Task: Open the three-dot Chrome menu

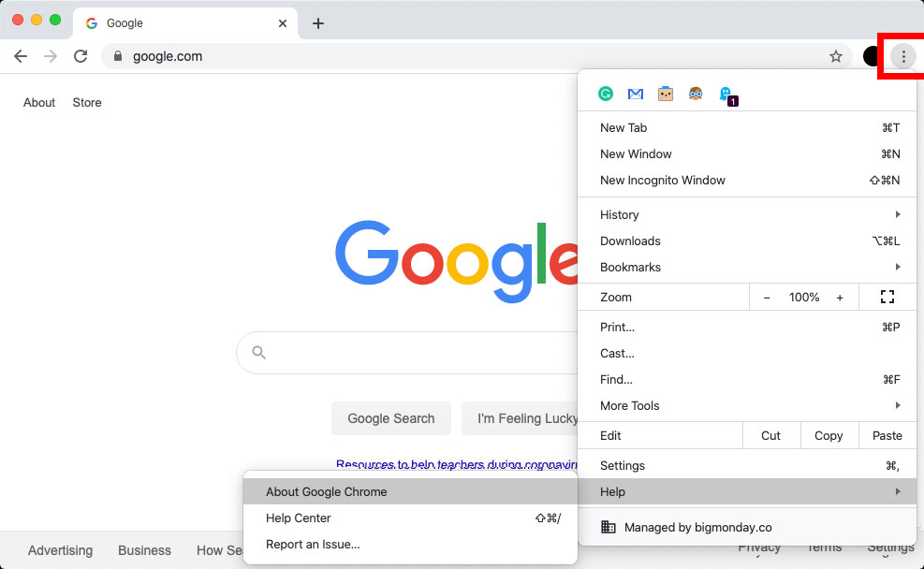Action: coord(902,56)
